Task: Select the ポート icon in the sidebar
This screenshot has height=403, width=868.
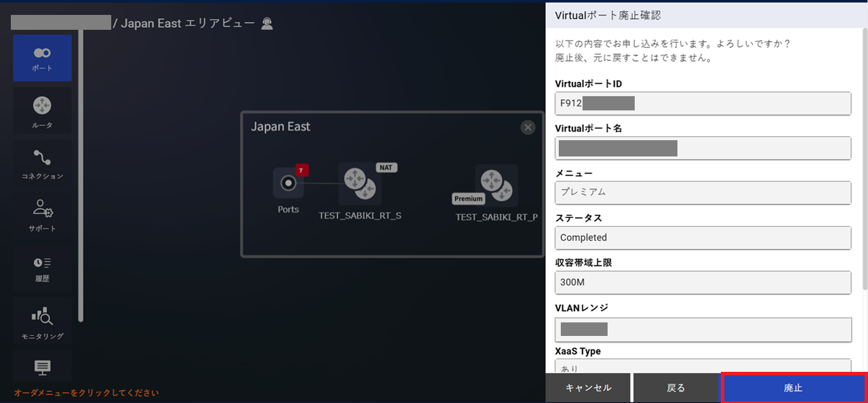Action: [42, 58]
